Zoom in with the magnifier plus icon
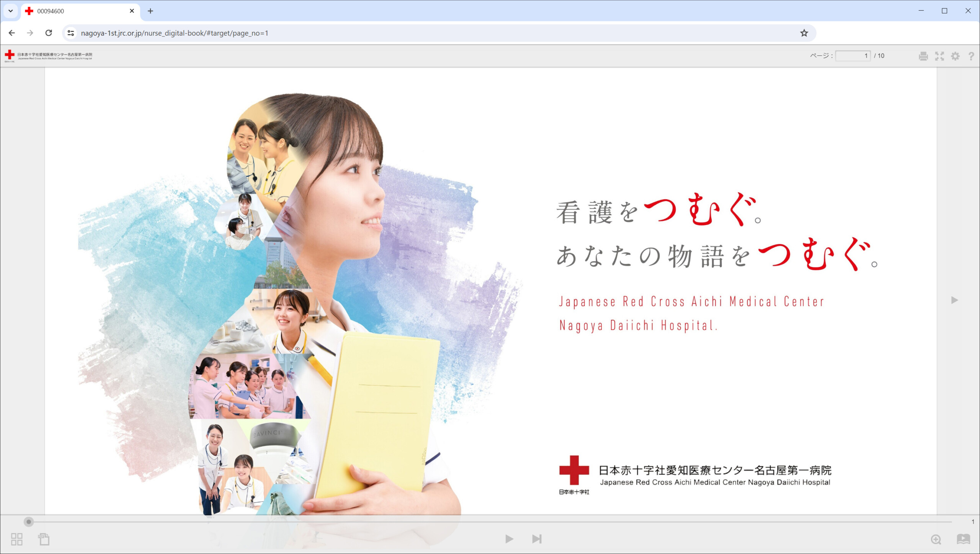The height and width of the screenshot is (554, 980). click(936, 539)
